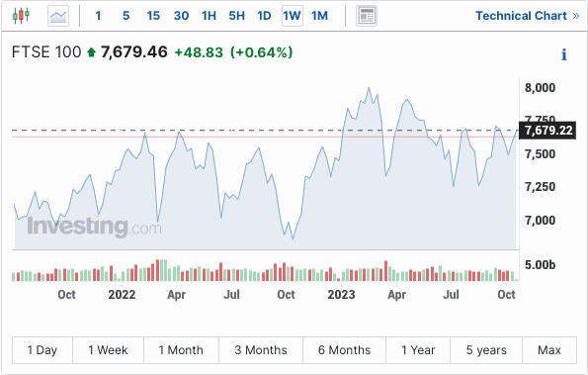This screenshot has width=588, height=375.
Task: Select the 1H interval
Action: (209, 16)
